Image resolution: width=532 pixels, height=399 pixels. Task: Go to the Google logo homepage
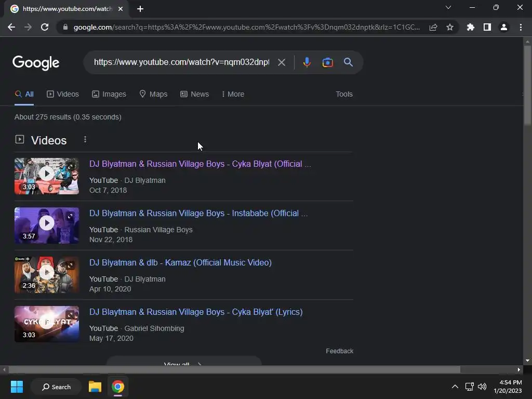36,63
